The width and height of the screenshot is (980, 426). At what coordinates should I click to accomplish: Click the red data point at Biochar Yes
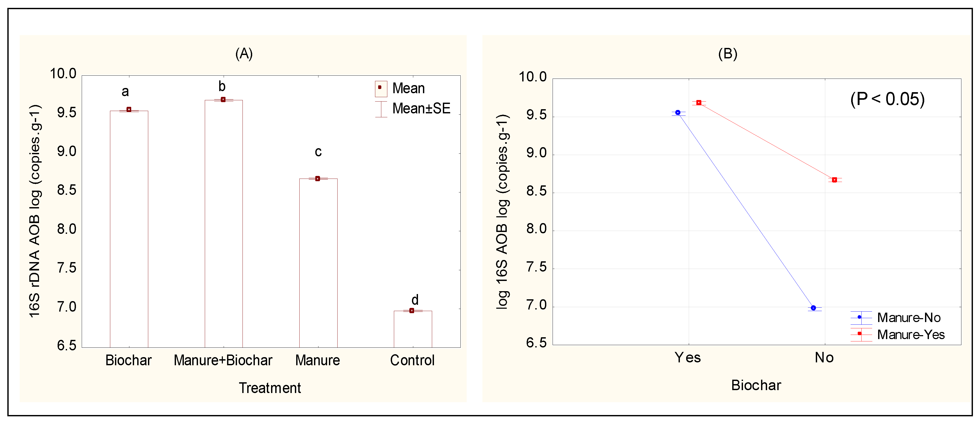tap(699, 103)
